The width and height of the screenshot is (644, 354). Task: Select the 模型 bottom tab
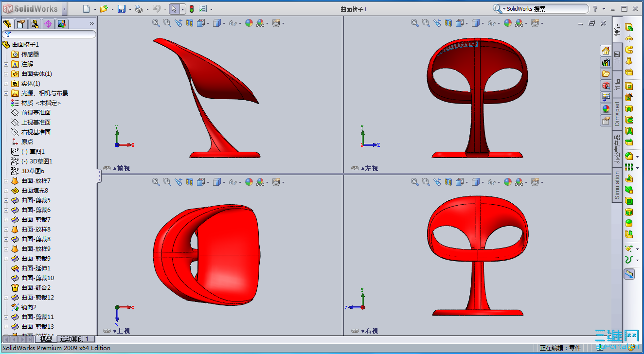[46, 339]
